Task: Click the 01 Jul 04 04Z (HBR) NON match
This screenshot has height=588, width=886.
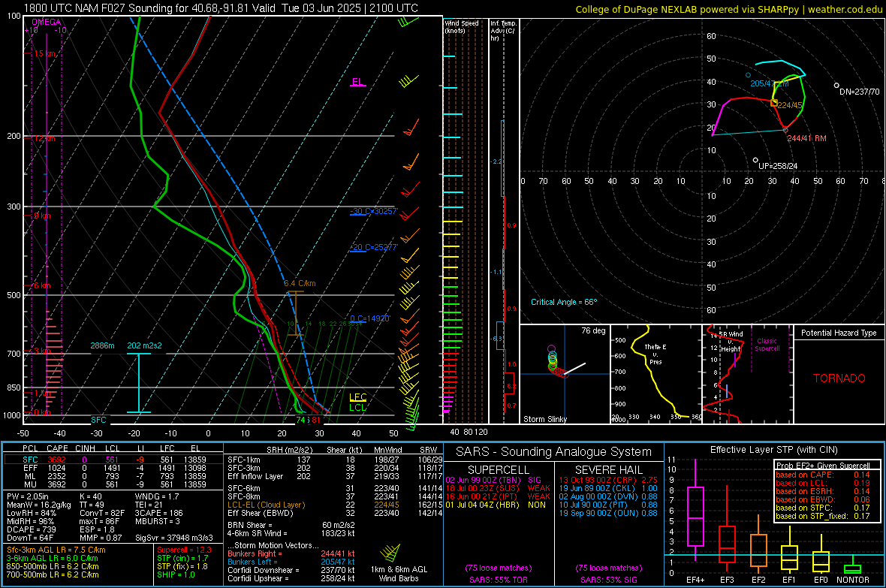Action: 496,505
